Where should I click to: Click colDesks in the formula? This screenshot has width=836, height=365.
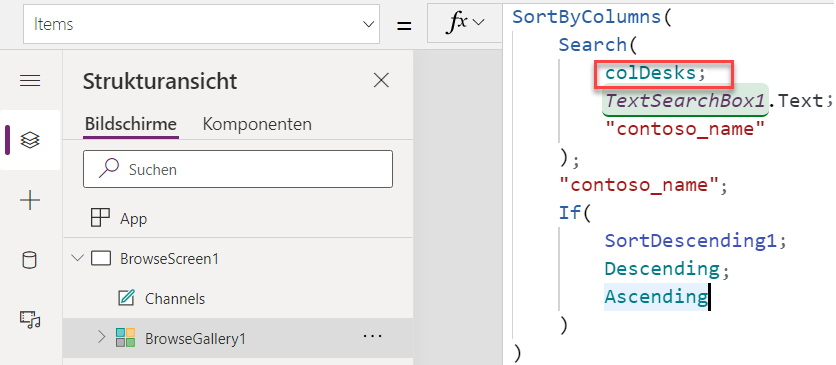click(650, 73)
